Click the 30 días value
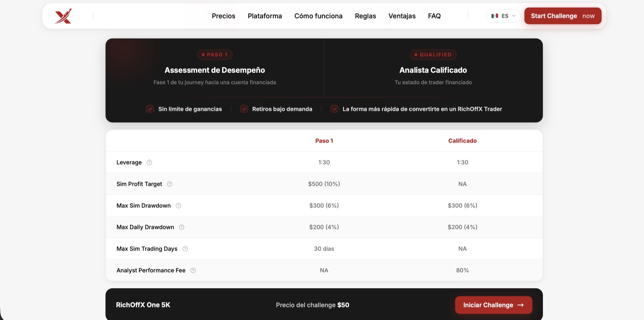644x320 pixels. point(324,249)
